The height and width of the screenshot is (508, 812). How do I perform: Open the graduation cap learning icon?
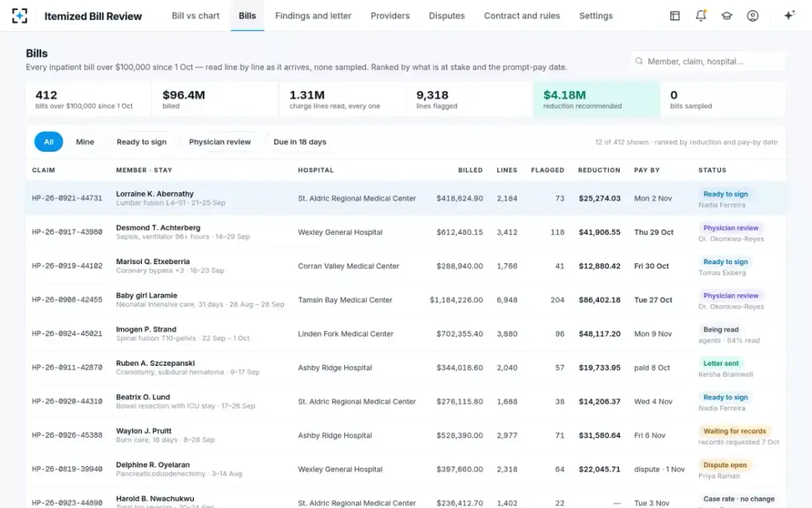point(727,16)
